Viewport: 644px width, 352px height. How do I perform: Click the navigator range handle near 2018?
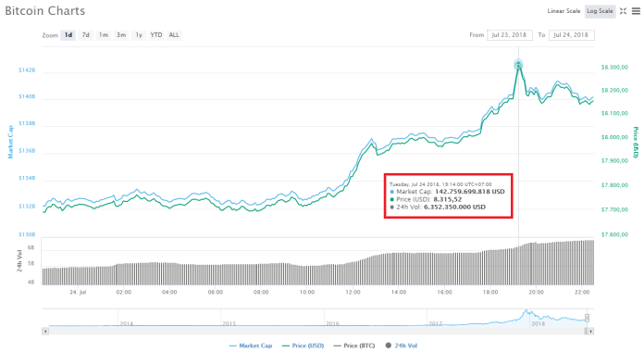588,318
